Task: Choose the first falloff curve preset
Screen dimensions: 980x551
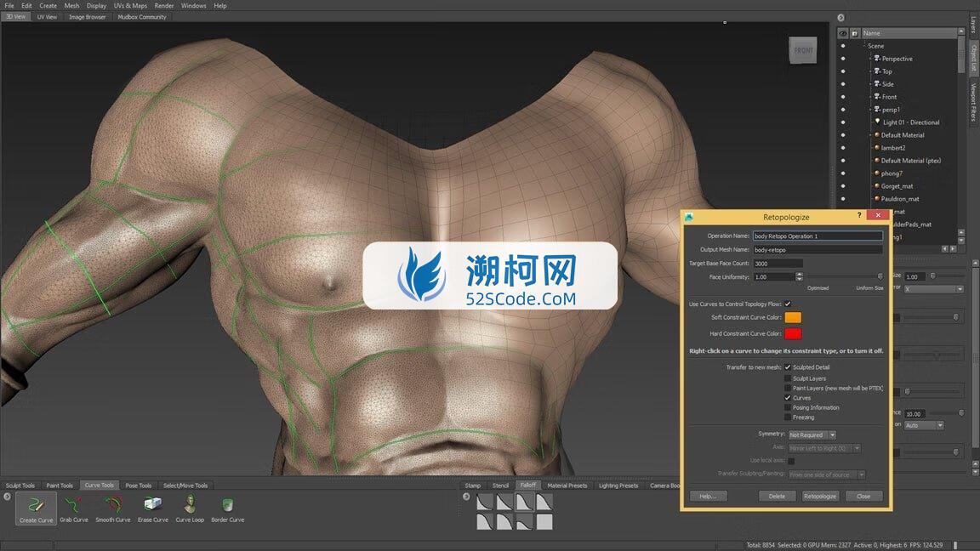Action: [x=485, y=502]
